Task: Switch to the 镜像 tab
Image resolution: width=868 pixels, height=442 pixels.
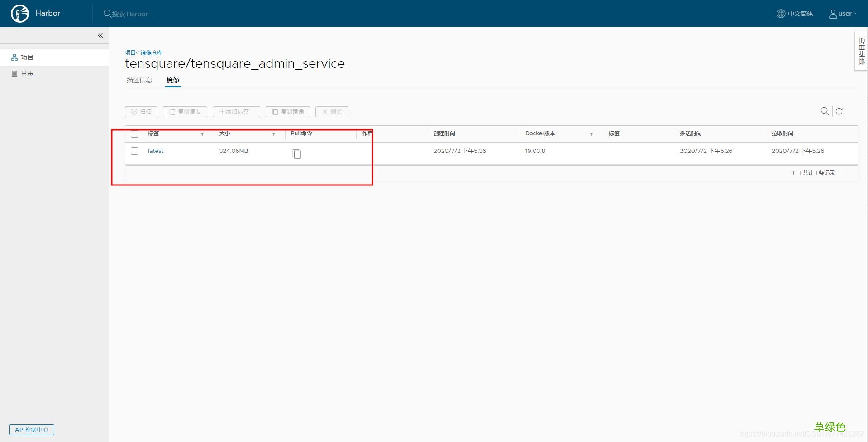Action: (173, 80)
